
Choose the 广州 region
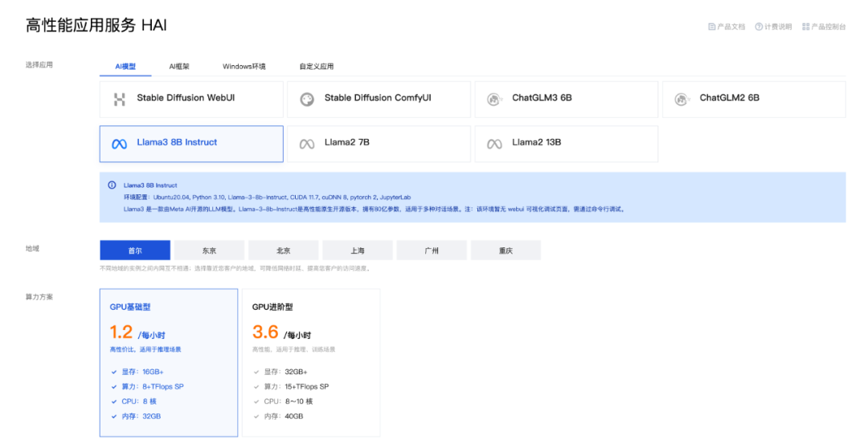(432, 250)
